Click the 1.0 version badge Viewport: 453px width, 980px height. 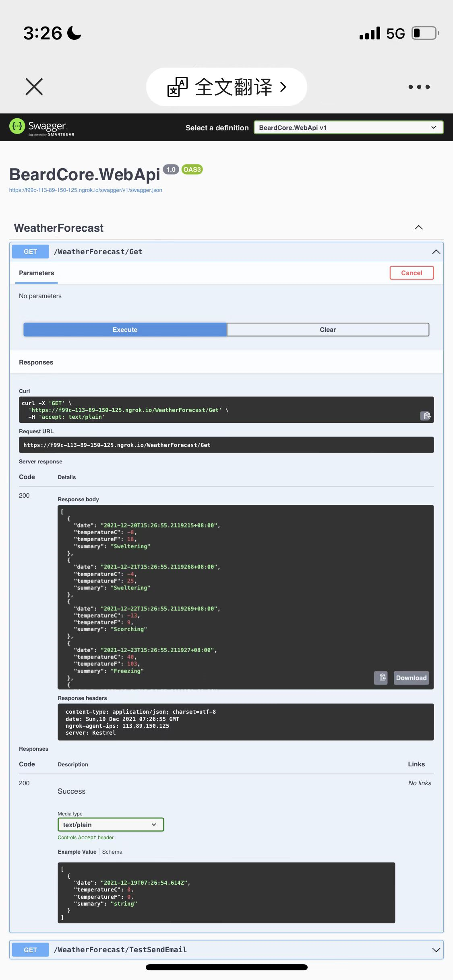click(171, 169)
